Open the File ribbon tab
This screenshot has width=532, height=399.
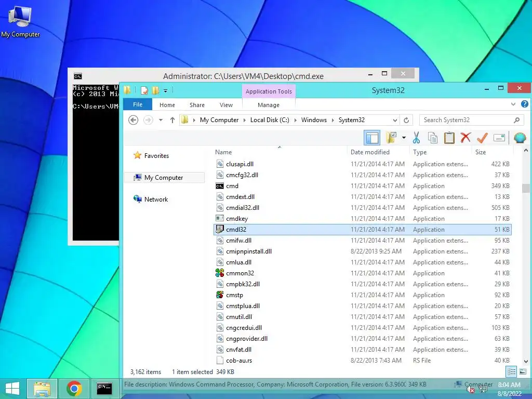138,104
